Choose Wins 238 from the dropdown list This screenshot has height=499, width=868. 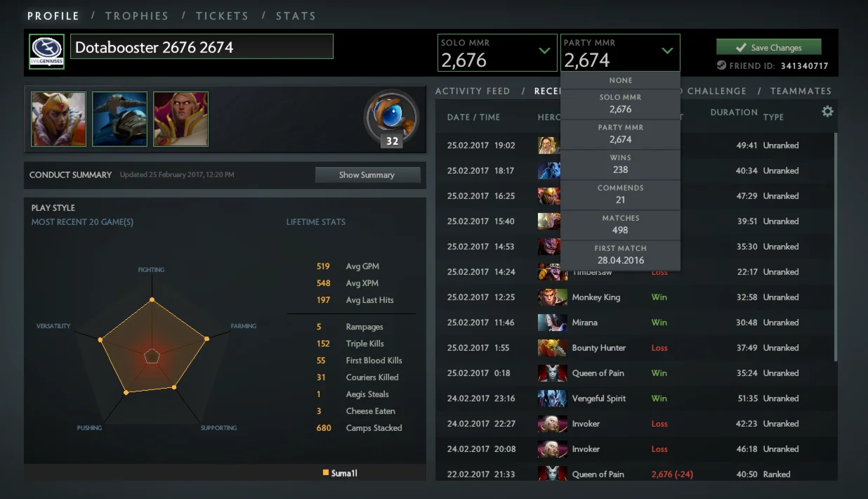620,164
